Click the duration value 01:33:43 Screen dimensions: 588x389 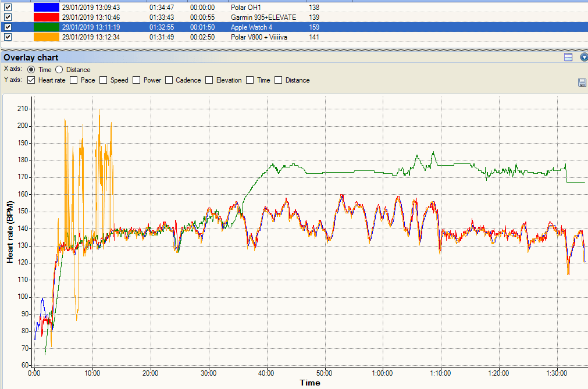(162, 17)
